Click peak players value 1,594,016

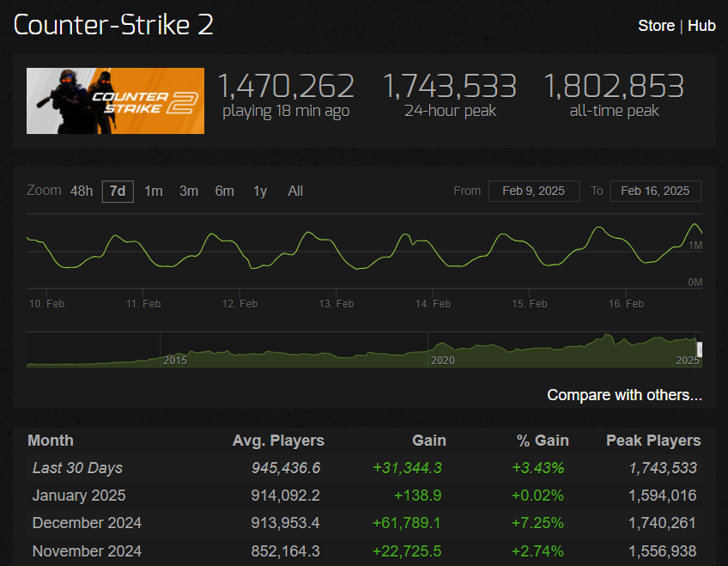[x=663, y=496]
